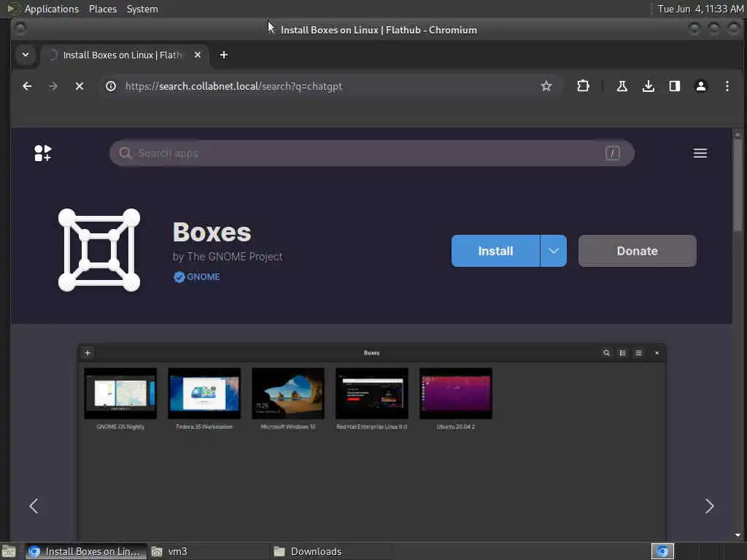Click the browser forward arrow
The width and height of the screenshot is (747, 560).
tap(53, 86)
